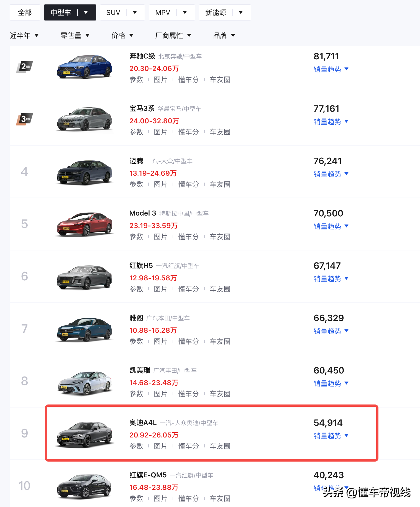
Task: Open the 厂商属性 filter dropdown
Action: click(173, 35)
